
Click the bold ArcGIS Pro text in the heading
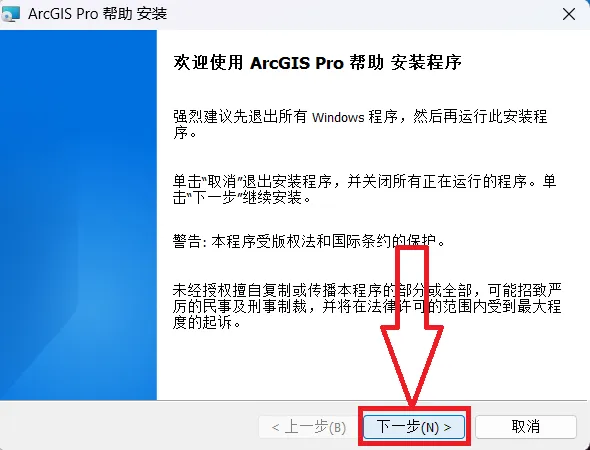click(297, 63)
